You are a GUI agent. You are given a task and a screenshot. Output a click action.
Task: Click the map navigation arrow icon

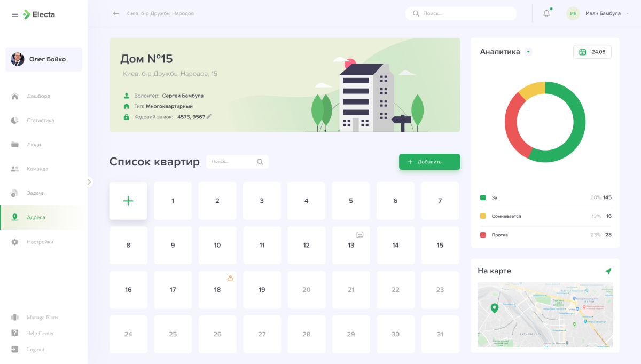point(608,271)
